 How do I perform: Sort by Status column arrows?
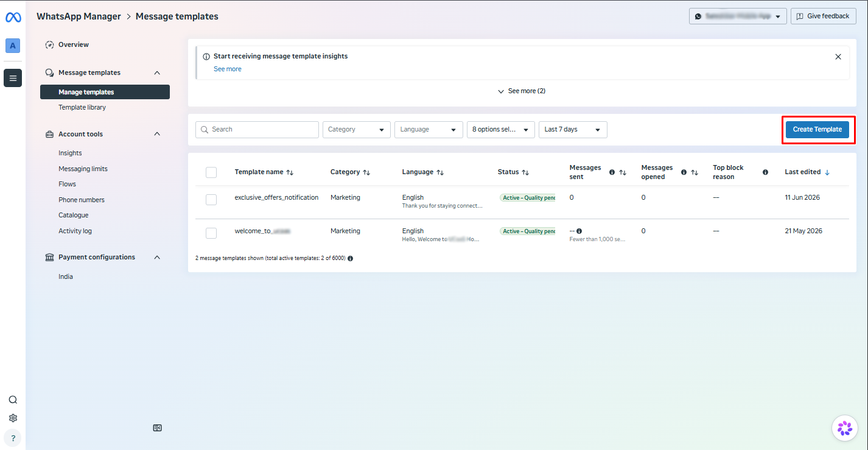525,172
